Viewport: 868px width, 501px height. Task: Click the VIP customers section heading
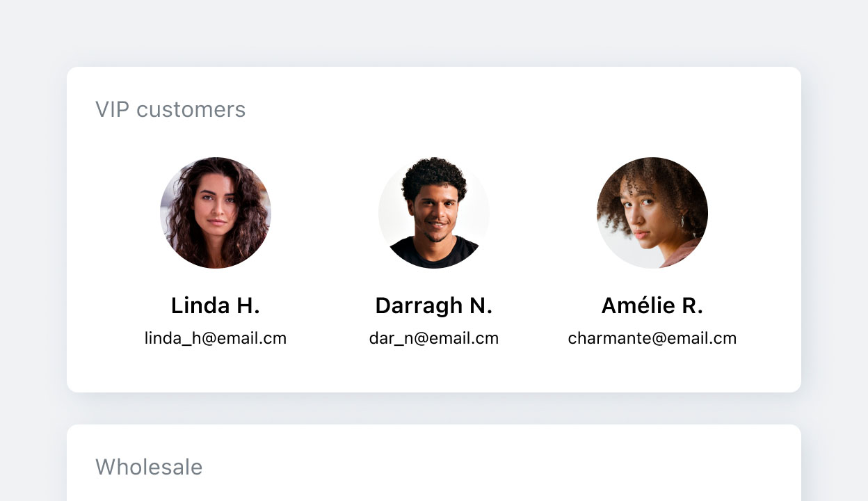pyautogui.click(x=170, y=110)
